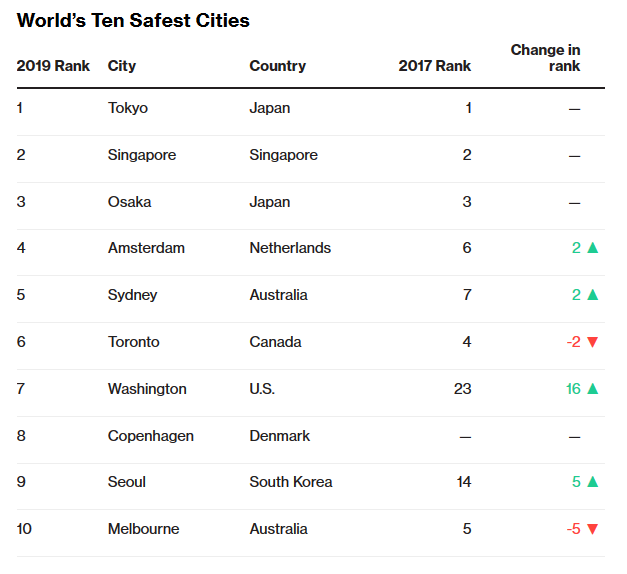Click the green up arrow in Amsterdam row

pyautogui.click(x=592, y=248)
